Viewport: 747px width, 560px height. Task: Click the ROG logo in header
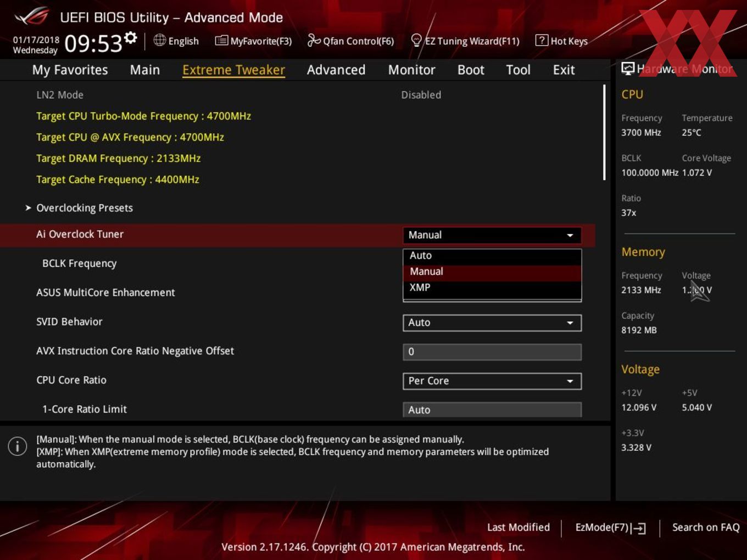click(32, 16)
